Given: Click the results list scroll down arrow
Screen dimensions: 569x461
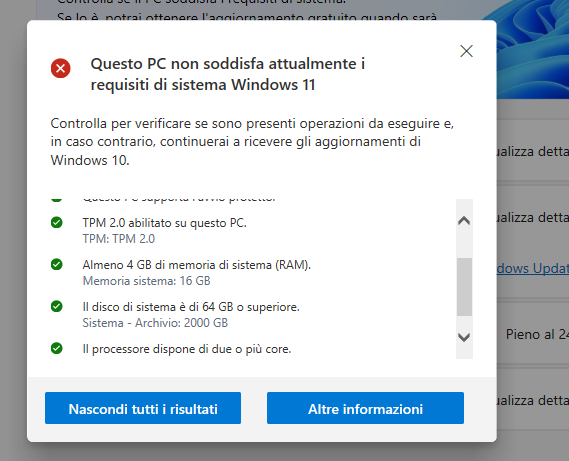Looking at the screenshot, I should pyautogui.click(x=464, y=337).
